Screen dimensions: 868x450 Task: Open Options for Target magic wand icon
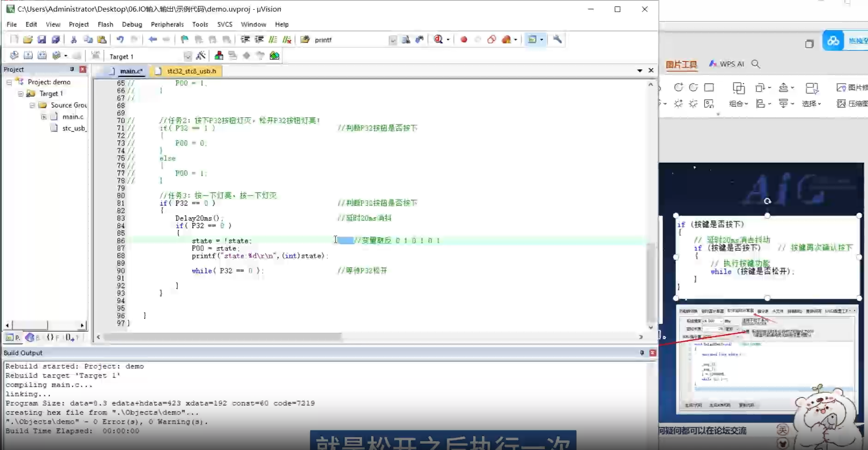(201, 56)
